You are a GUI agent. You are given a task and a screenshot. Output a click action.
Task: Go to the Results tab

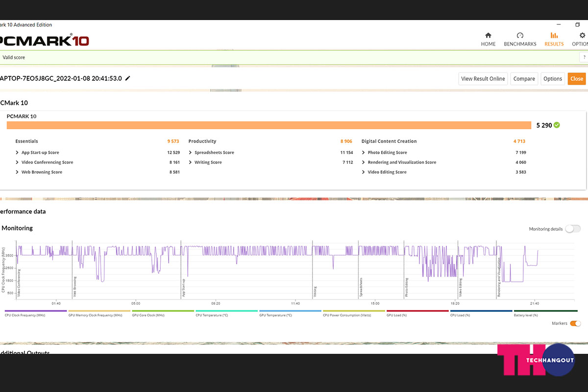(x=554, y=39)
